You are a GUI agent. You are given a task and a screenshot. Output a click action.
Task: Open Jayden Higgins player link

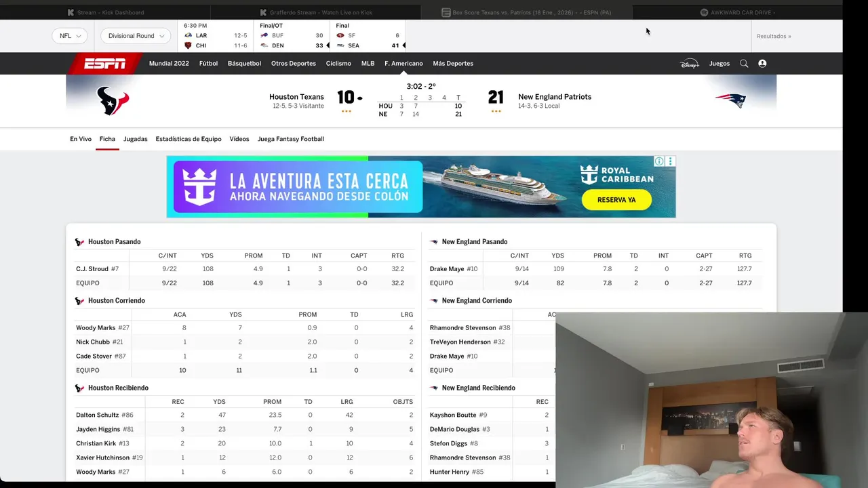click(98, 430)
